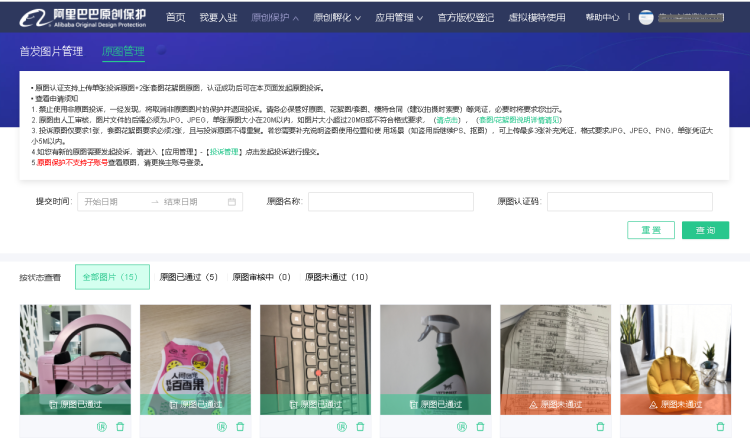Delete the keyboard image
This screenshot has height=448, width=750.
[x=360, y=427]
